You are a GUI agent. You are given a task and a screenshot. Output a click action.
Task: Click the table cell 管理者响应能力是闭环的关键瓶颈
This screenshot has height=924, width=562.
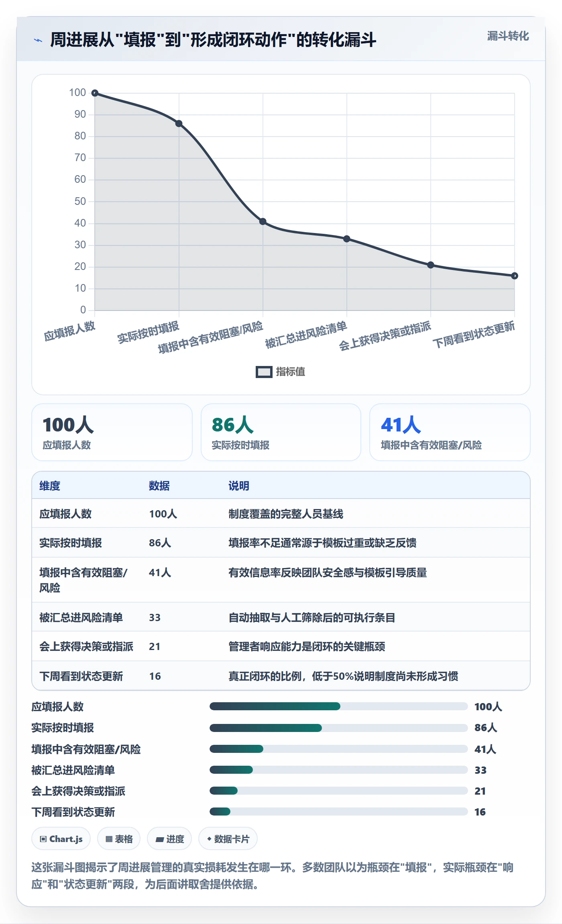tap(307, 646)
